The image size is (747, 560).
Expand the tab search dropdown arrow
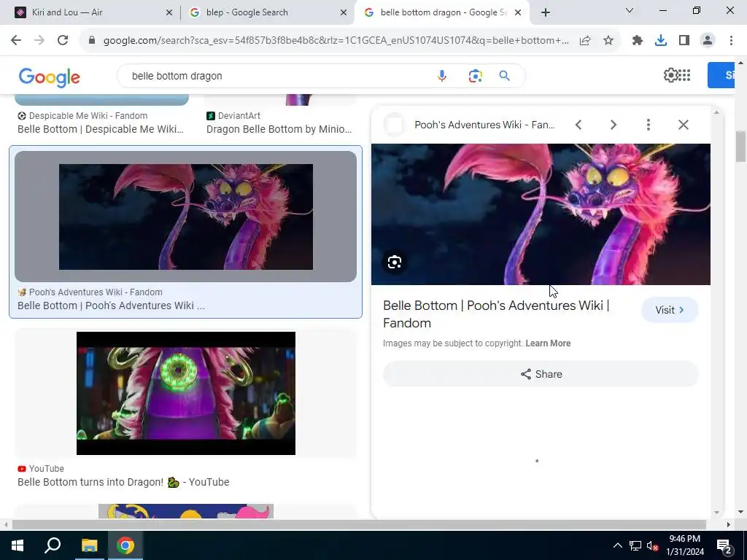tap(630, 10)
